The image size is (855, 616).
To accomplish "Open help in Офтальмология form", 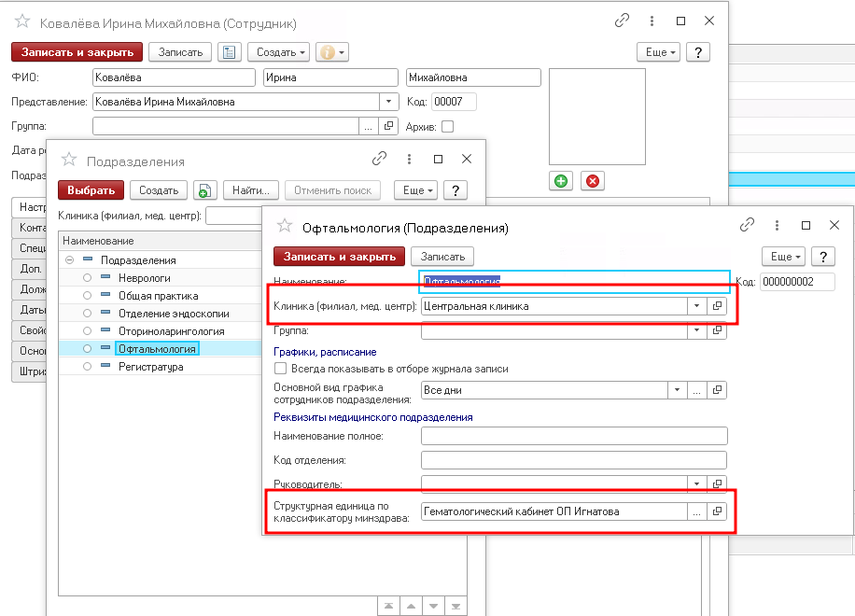I will (x=823, y=257).
